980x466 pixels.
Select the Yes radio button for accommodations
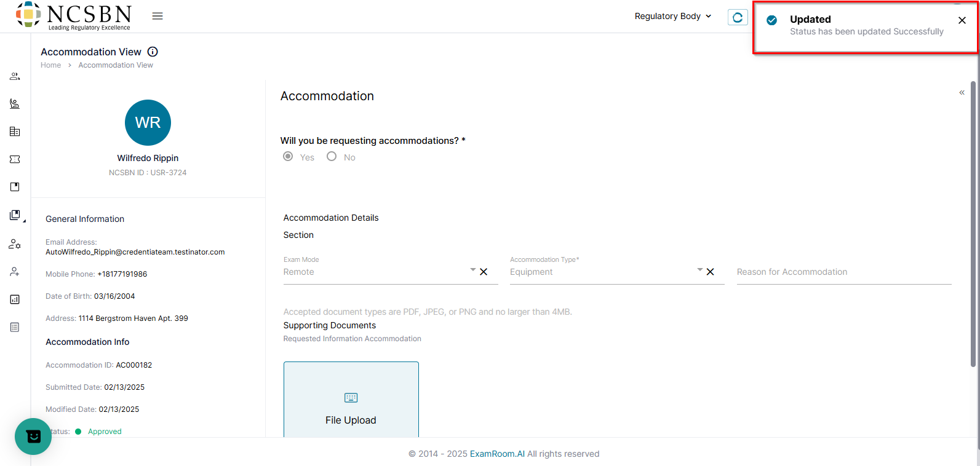pos(288,157)
